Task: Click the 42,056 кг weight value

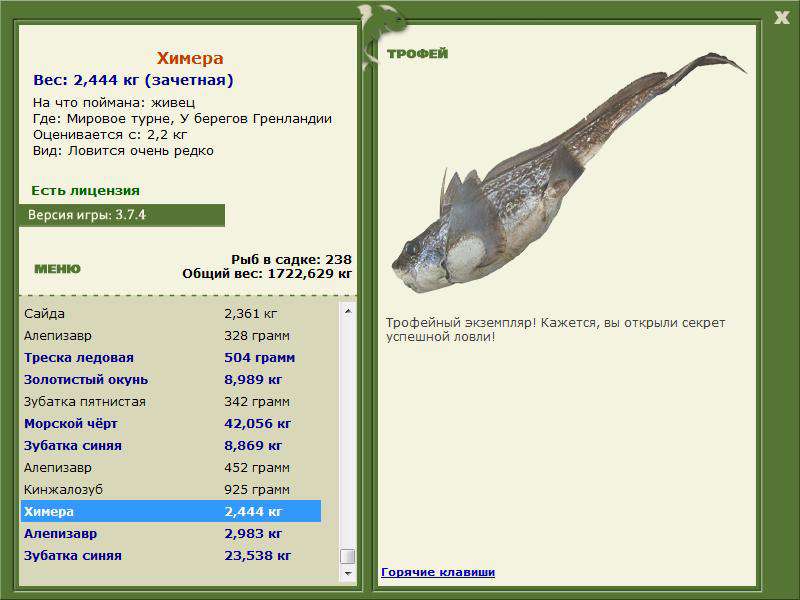Action: tap(258, 423)
